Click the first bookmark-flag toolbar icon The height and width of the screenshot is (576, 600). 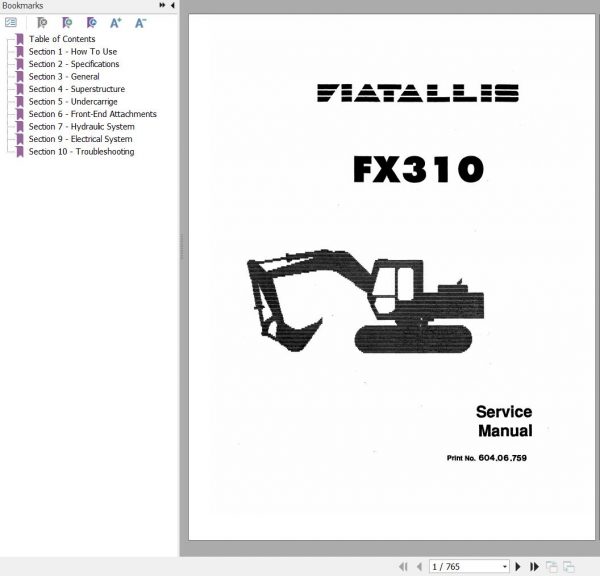[x=42, y=23]
